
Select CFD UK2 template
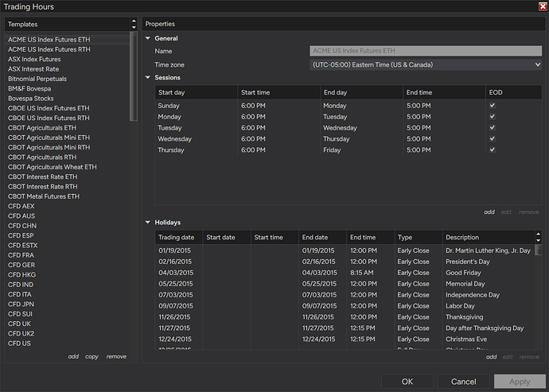(68, 333)
